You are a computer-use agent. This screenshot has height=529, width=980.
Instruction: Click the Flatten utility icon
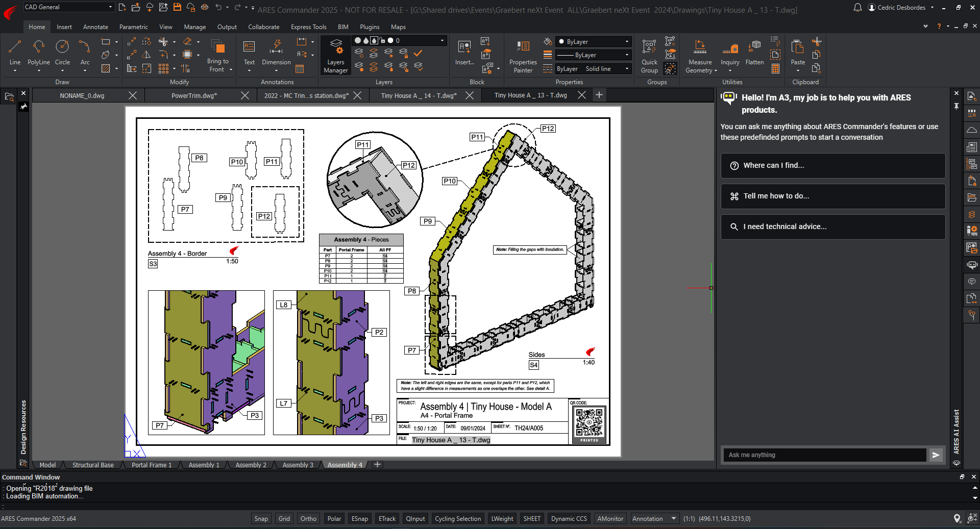[x=754, y=53]
